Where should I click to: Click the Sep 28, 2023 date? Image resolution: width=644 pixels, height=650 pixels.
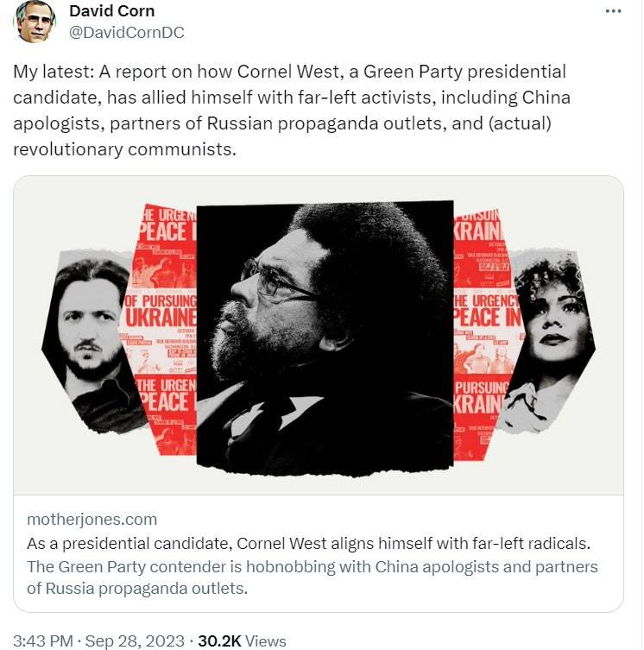tap(135, 641)
